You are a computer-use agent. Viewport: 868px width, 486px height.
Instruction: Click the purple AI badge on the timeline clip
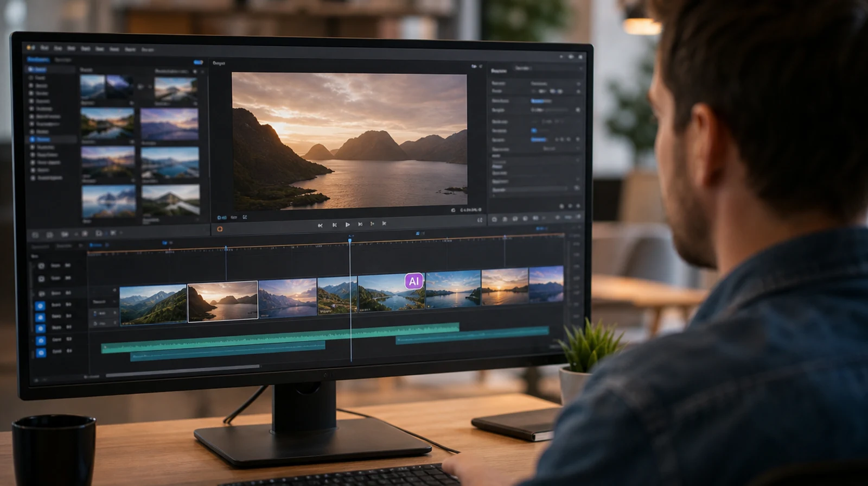[x=414, y=281]
